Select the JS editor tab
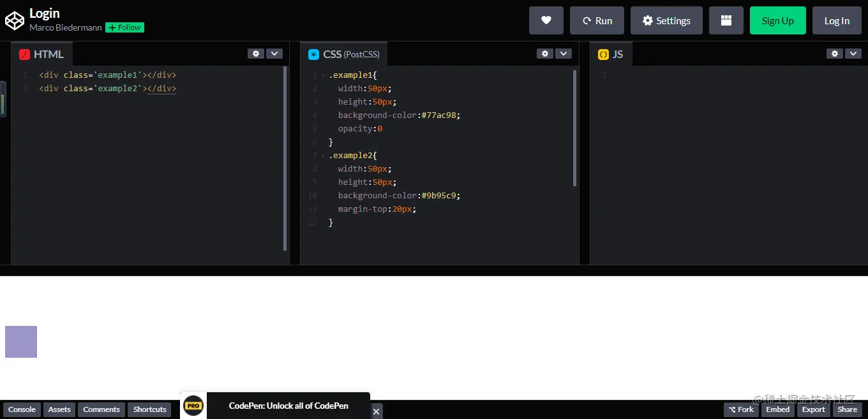Screen dimensions: 868x419 click(611, 54)
